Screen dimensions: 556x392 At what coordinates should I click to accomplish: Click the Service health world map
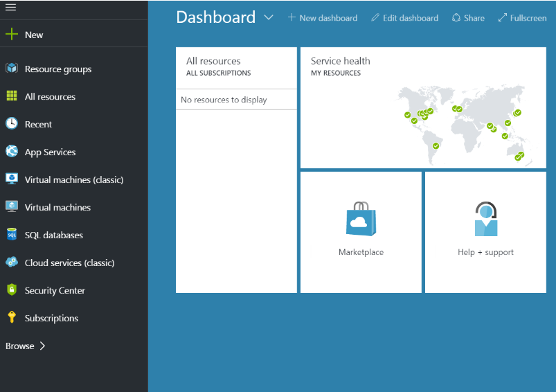tap(465, 125)
